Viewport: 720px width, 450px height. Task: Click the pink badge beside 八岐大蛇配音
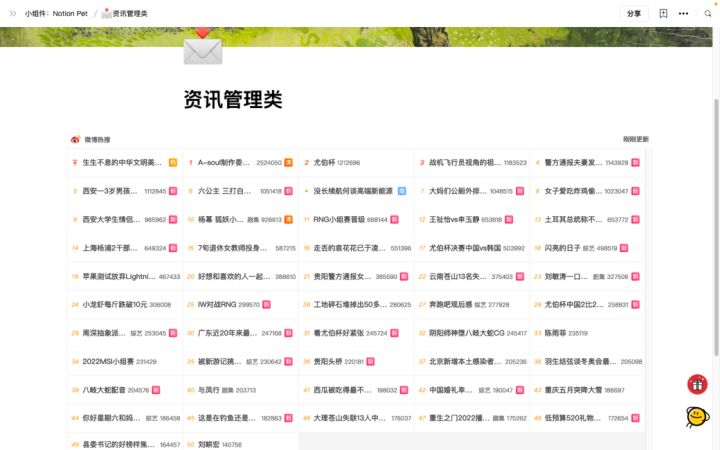click(x=156, y=390)
